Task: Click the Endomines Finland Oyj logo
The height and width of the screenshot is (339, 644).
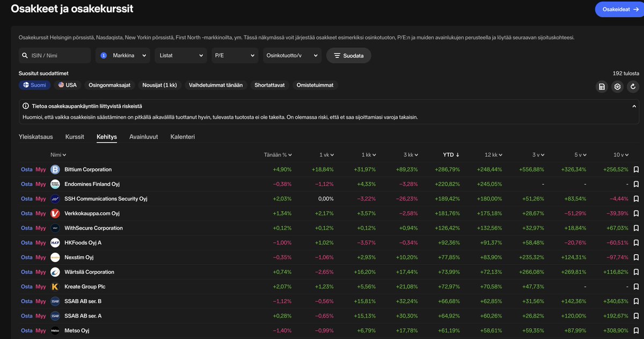Action: pos(55,184)
